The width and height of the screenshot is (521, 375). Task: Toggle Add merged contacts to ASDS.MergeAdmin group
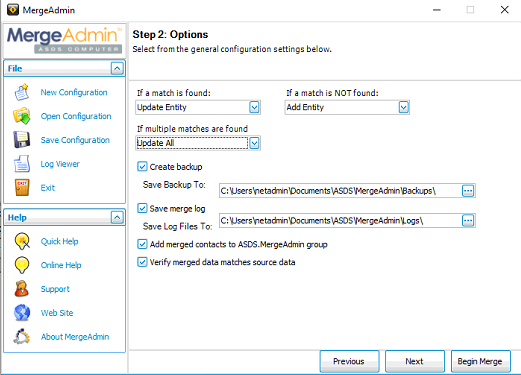click(142, 244)
